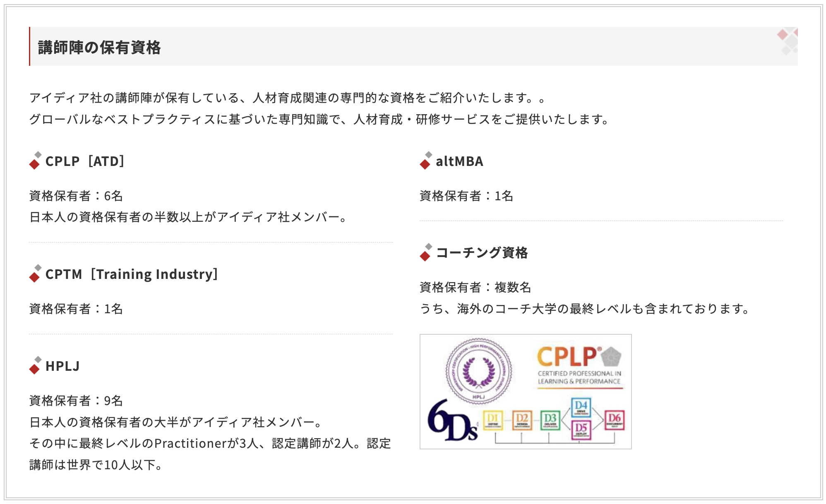Viewport: 826px width, 504px height.
Task: Click the text '資格保有者：複数名'
Action: pos(475,287)
